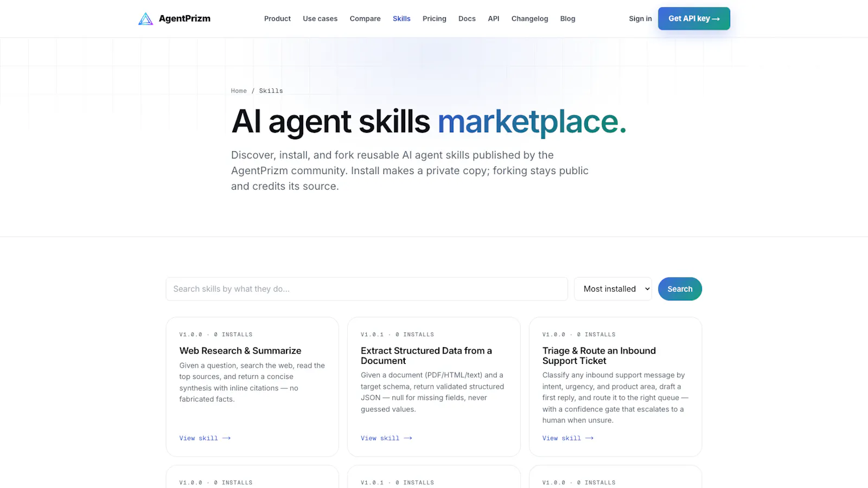
Task: Focus the skills search input field
Action: coord(367,289)
